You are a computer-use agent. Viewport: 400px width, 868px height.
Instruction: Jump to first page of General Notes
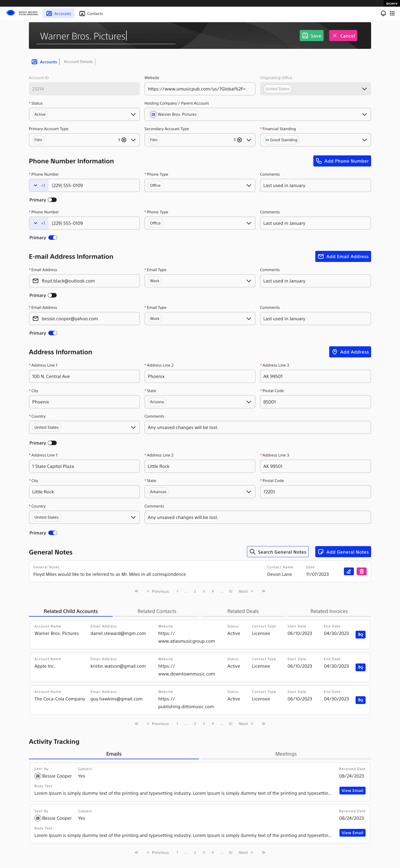(x=137, y=591)
